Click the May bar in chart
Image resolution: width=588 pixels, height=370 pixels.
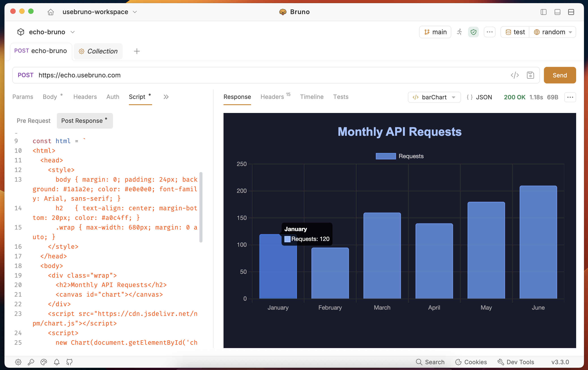tap(486, 250)
